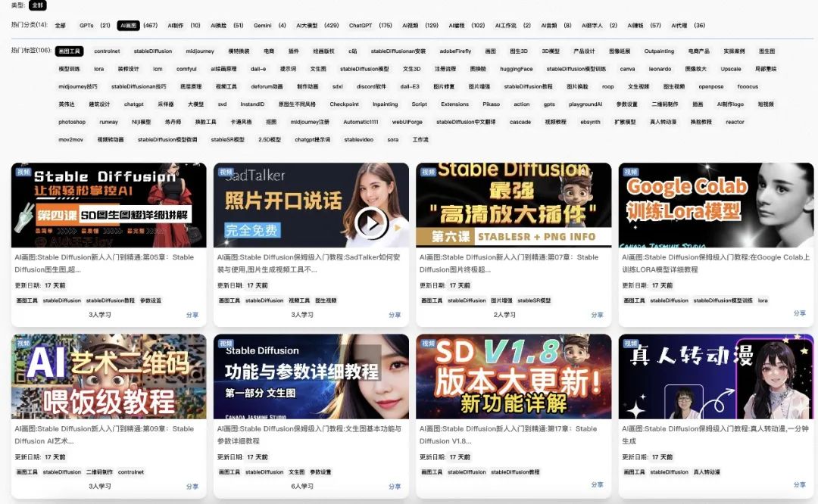Choose the sdxl tag
The height and width of the screenshot is (504, 818).
pyautogui.click(x=338, y=86)
